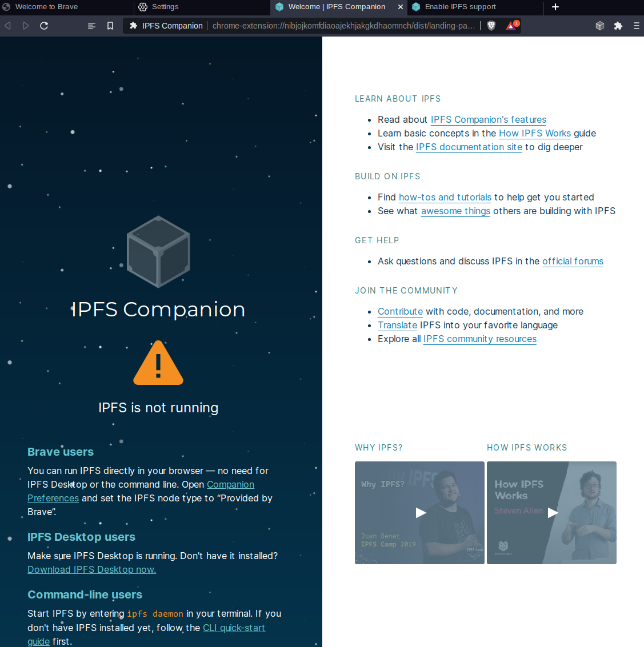This screenshot has height=647, width=644.
Task: Open the Extensions puzzle-piece icon
Action: [x=618, y=25]
